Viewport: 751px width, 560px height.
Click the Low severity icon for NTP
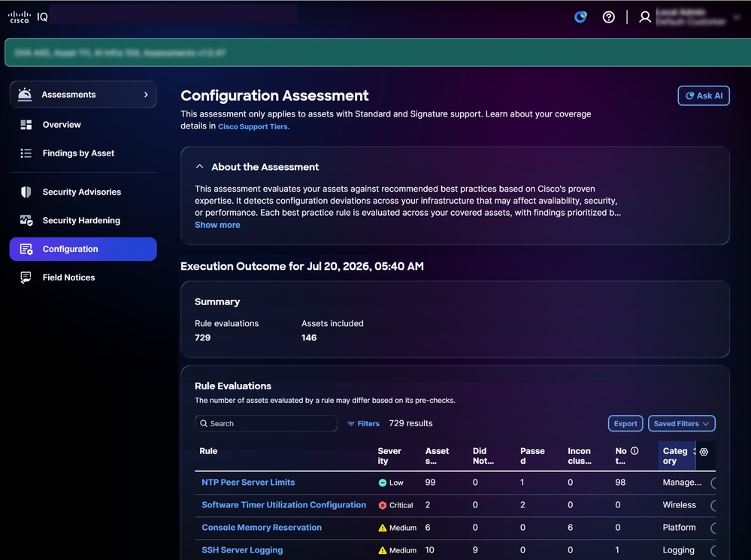(x=382, y=483)
